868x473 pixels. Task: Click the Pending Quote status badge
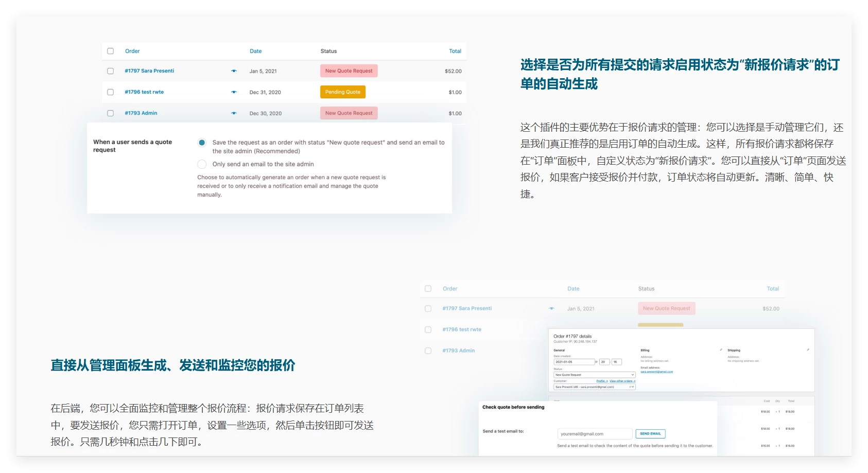tap(342, 92)
